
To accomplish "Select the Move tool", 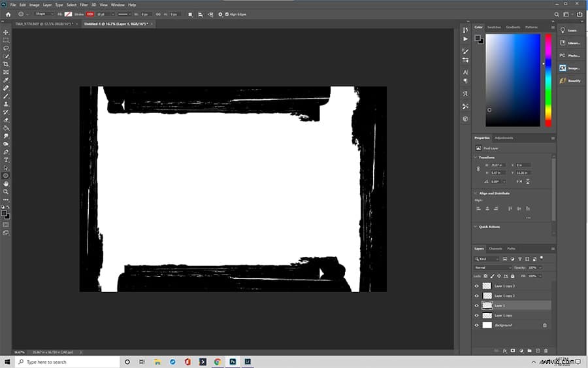I will pyautogui.click(x=6, y=33).
